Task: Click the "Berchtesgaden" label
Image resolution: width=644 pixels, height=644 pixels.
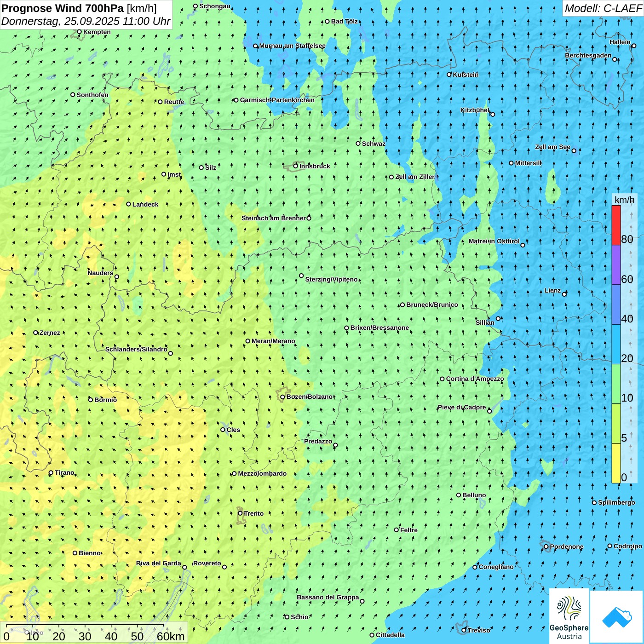Action: coord(588,55)
